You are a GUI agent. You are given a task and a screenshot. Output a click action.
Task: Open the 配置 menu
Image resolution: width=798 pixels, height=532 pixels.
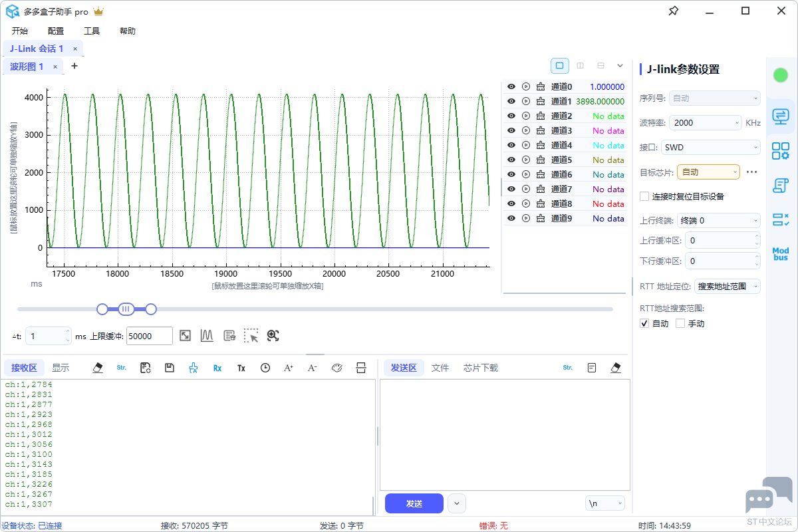pyautogui.click(x=56, y=31)
